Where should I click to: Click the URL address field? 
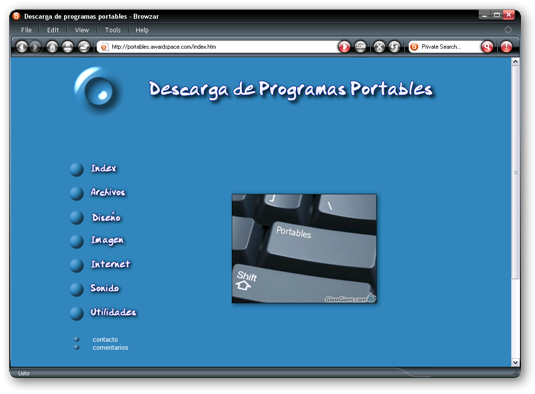coord(218,47)
